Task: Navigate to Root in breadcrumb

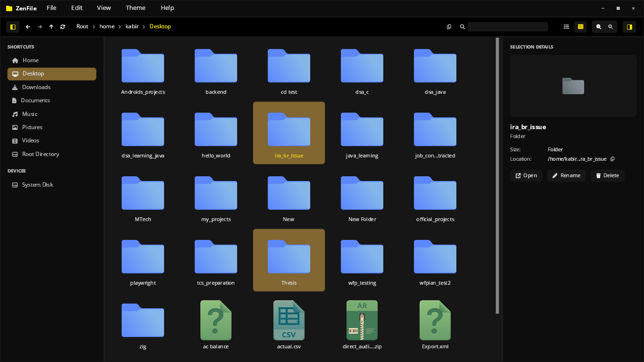Action: 82,26
